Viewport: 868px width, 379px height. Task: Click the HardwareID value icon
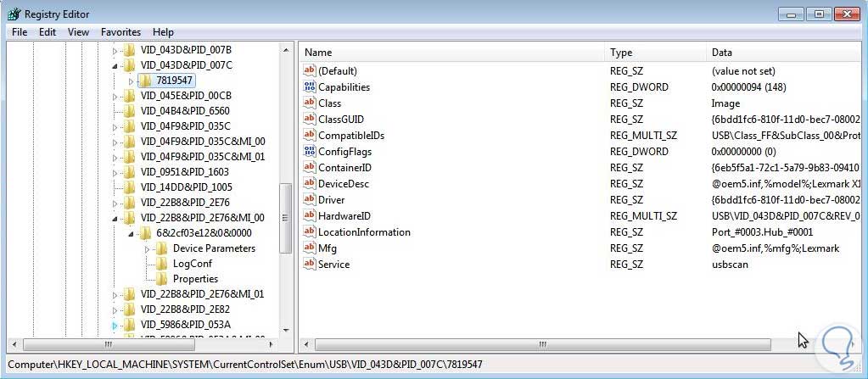click(310, 215)
